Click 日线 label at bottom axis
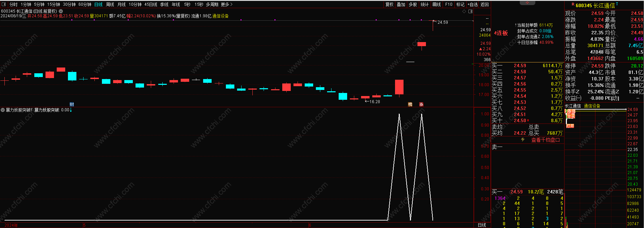Viewport: 644px width, 228px height. point(482,225)
